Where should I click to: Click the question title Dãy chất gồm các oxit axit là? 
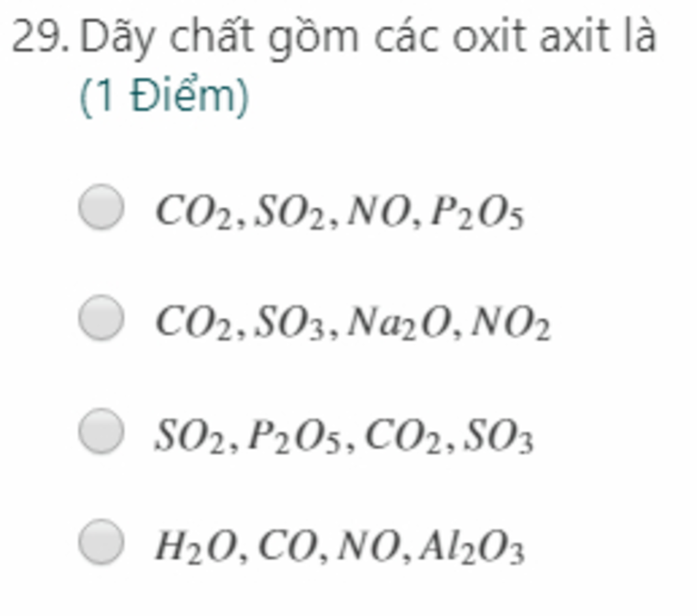[x=368, y=38]
